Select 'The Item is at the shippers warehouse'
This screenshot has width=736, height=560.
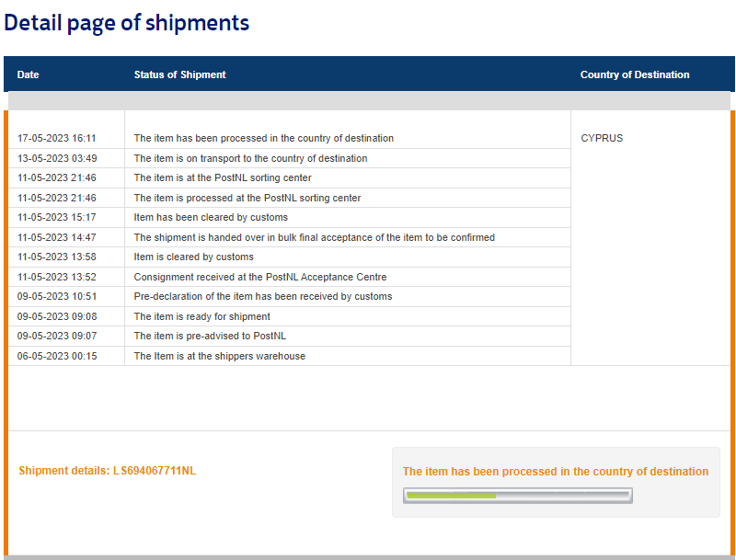(219, 356)
